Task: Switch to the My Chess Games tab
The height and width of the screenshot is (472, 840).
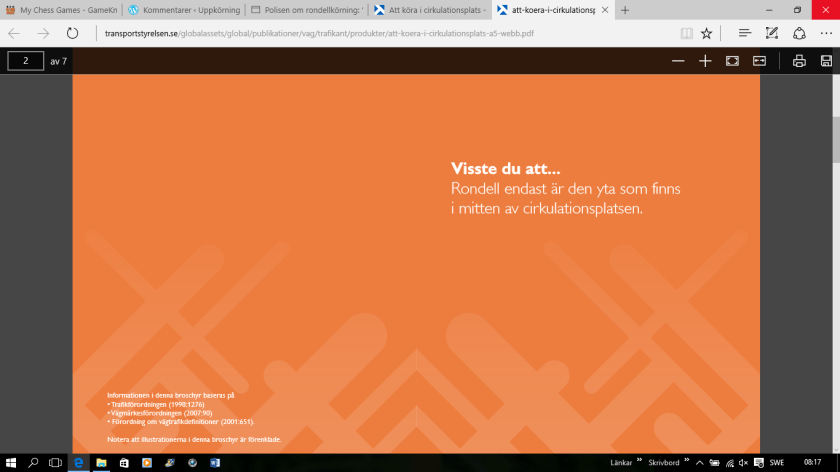Action: pos(60,10)
